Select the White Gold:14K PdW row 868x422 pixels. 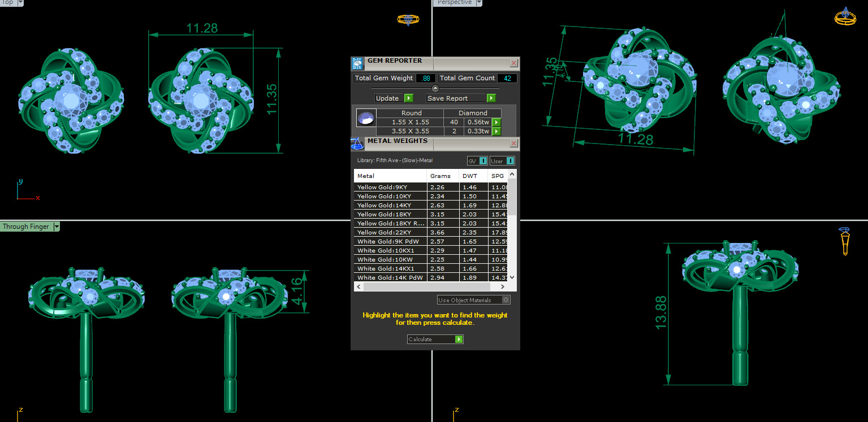(431, 277)
